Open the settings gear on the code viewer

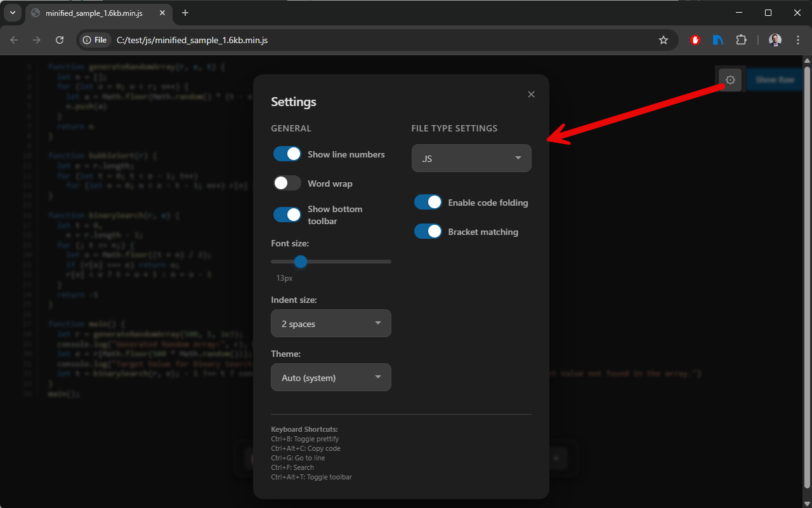tap(730, 79)
